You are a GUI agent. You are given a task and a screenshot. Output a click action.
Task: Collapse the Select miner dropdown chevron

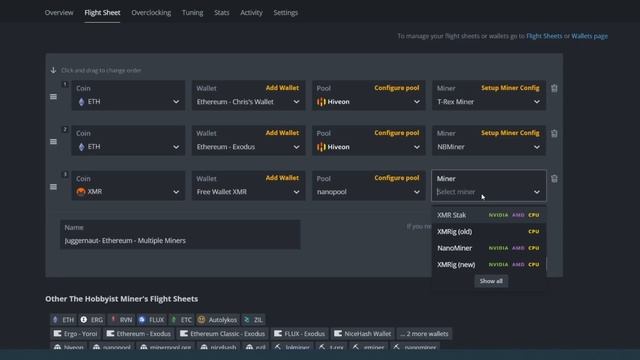pos(537,192)
